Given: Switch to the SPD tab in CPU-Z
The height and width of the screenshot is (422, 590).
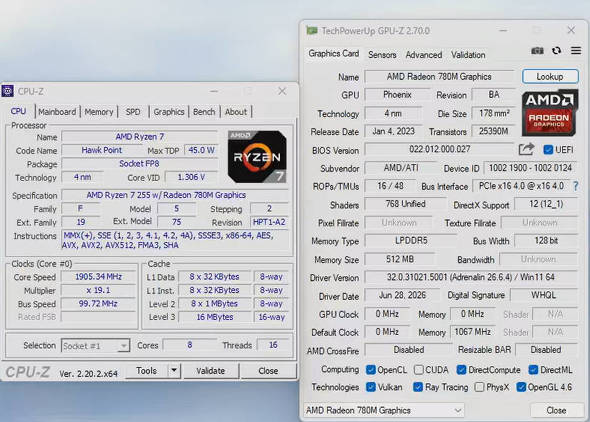Looking at the screenshot, I should (133, 112).
